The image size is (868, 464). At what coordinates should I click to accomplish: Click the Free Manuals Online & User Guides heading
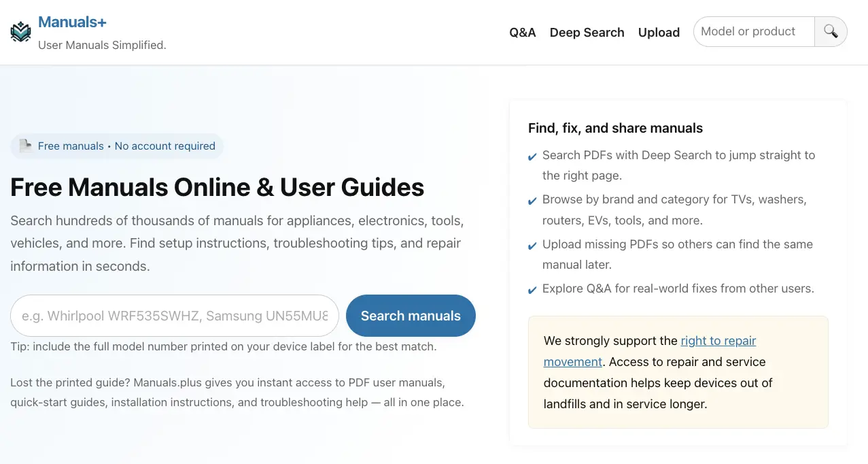[x=218, y=187]
